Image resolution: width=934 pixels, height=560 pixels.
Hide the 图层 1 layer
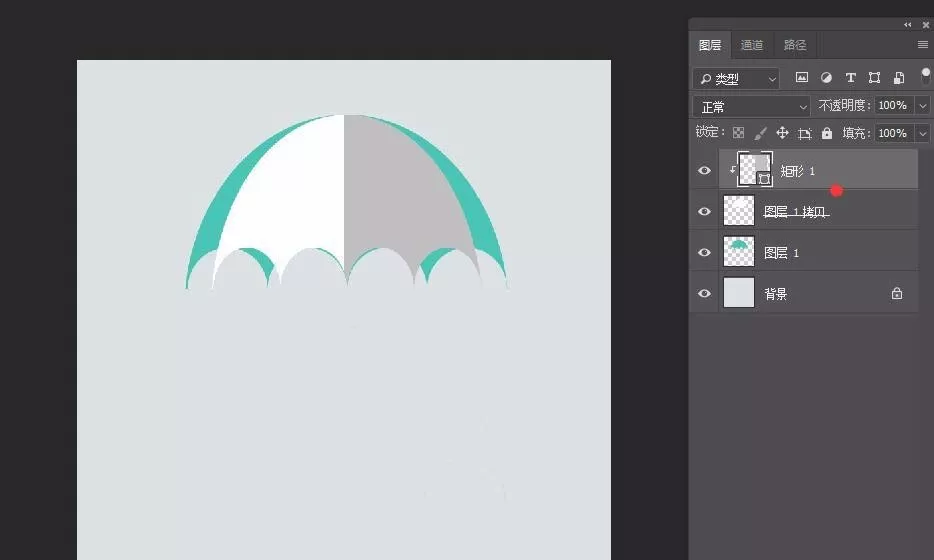point(704,253)
